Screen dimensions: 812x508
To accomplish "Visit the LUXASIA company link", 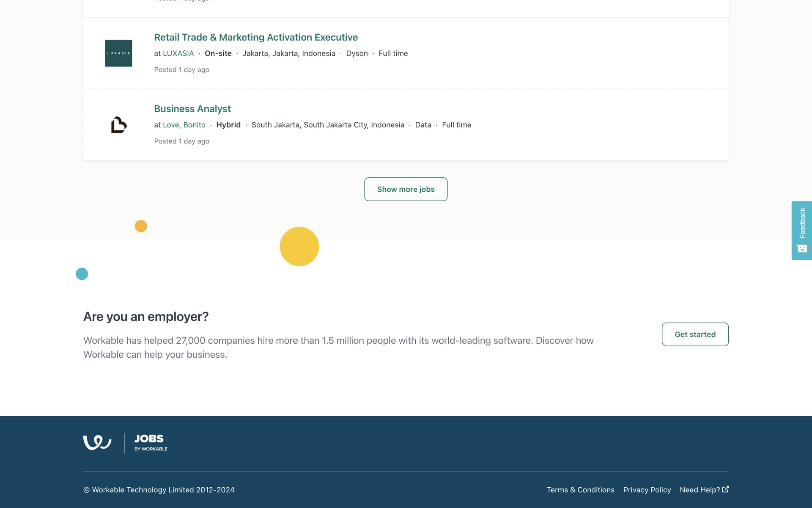I will [x=178, y=53].
